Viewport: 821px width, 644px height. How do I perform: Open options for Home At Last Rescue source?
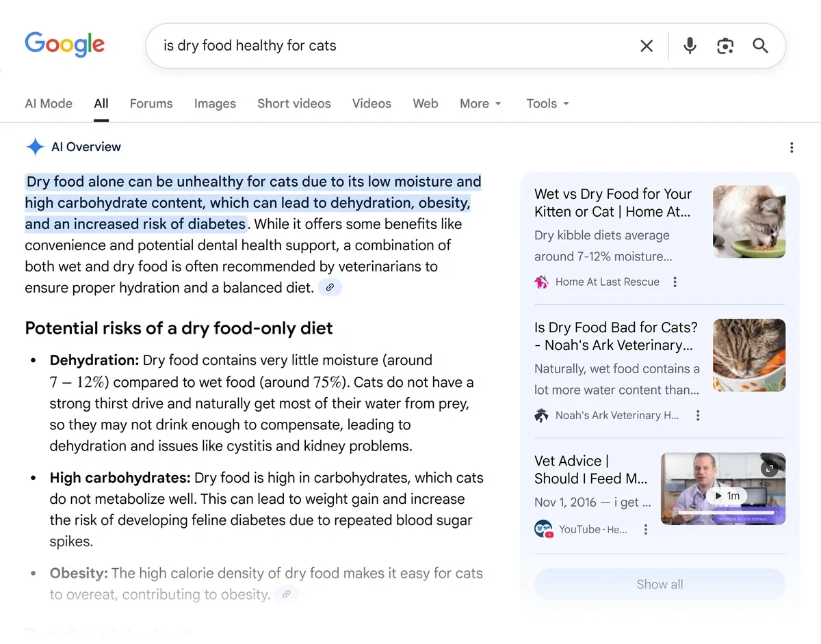pos(675,282)
